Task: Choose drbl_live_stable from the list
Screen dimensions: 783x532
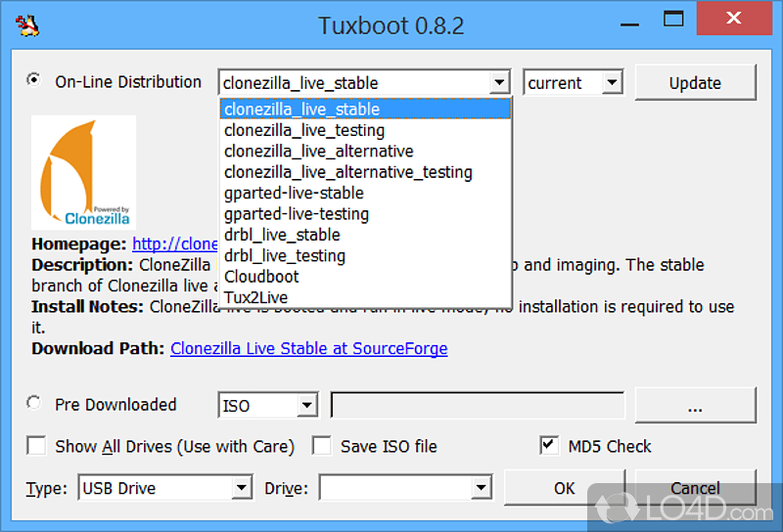Action: tap(365, 235)
